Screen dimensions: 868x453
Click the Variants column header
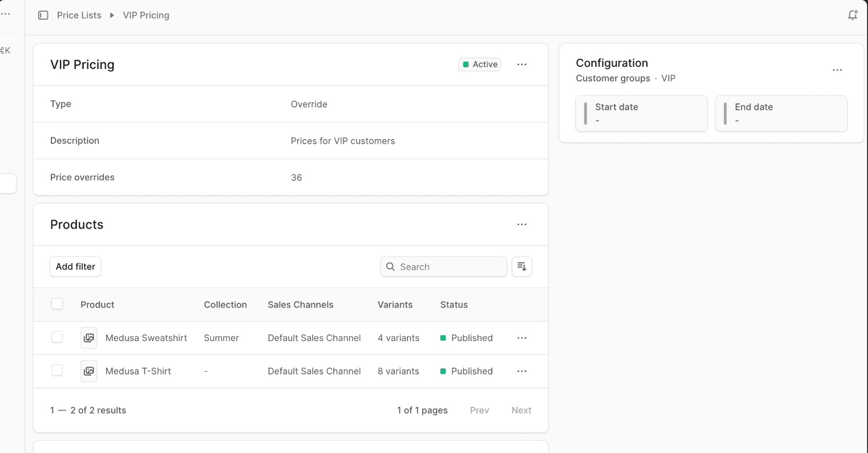(x=395, y=305)
